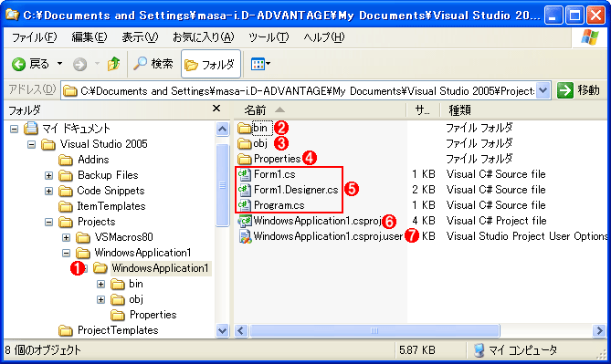611x364 pixels.
Task: Select the Form1.cs file name
Action: pos(274,174)
